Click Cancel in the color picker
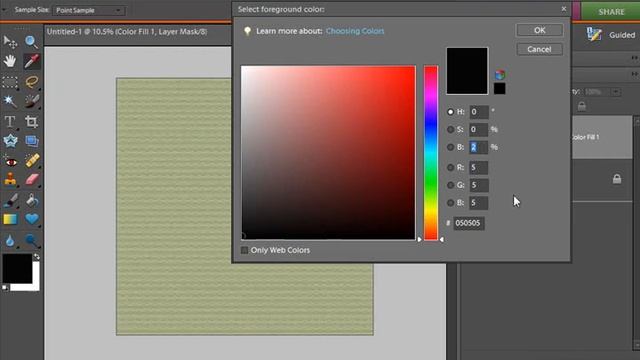Viewport: 640px width, 360px height. pyautogui.click(x=540, y=49)
